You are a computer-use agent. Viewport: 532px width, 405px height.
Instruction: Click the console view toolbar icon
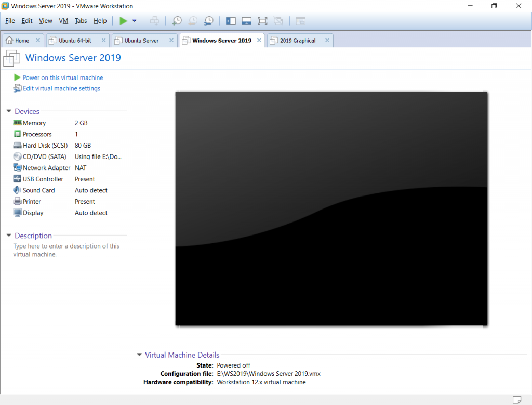[301, 21]
